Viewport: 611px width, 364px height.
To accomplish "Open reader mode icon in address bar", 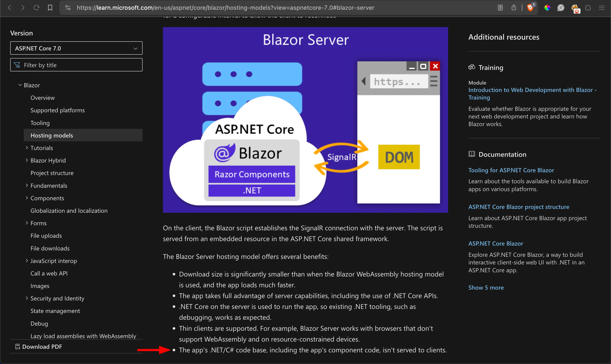I will (500, 8).
